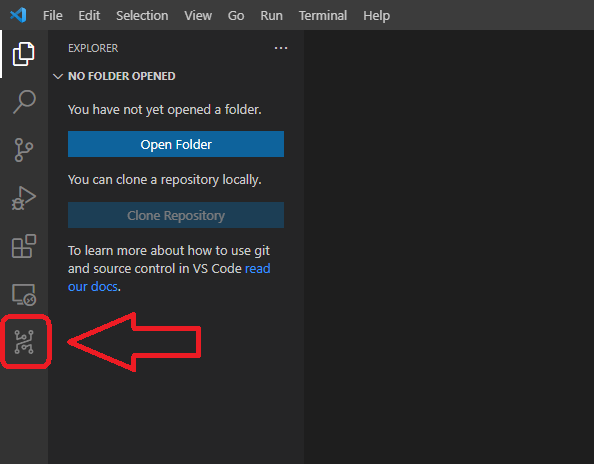Screen dimensions: 594x464
Task: Open the View menu
Action: (x=198, y=16)
